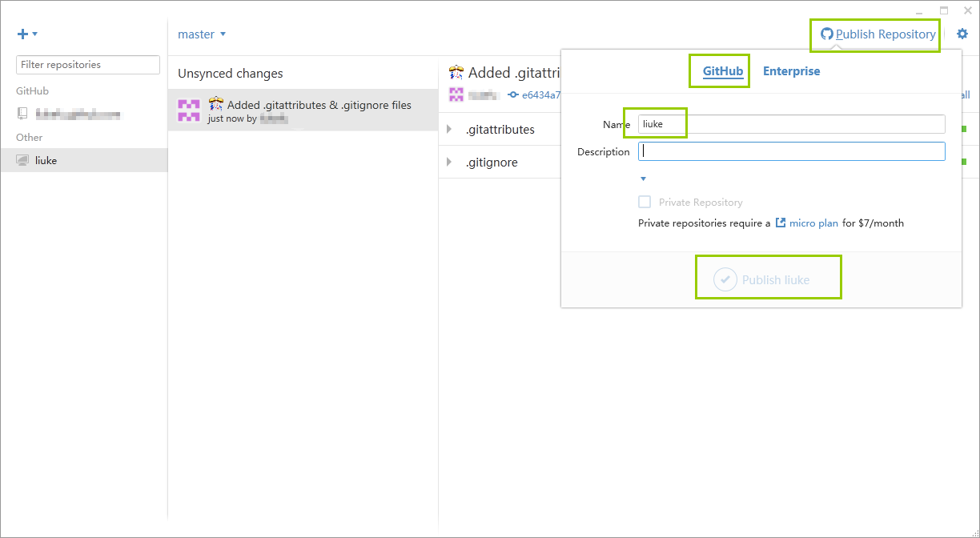Click the Private Repository label
This screenshot has width=980, height=538.
(701, 203)
